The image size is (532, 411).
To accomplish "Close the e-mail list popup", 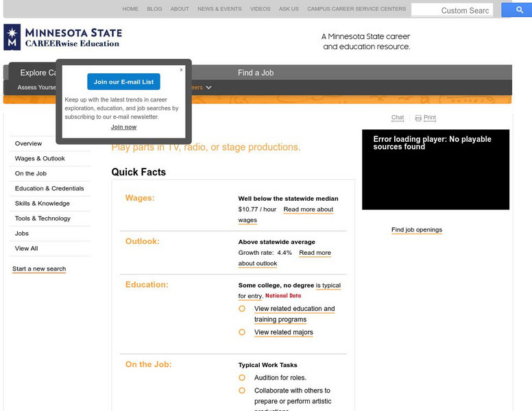I will click(x=181, y=69).
